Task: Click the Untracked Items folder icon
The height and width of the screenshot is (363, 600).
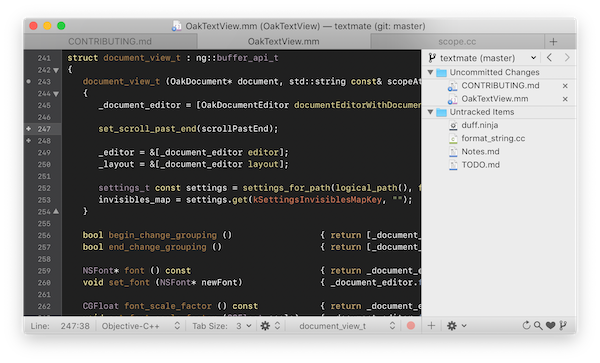Action: (x=441, y=112)
